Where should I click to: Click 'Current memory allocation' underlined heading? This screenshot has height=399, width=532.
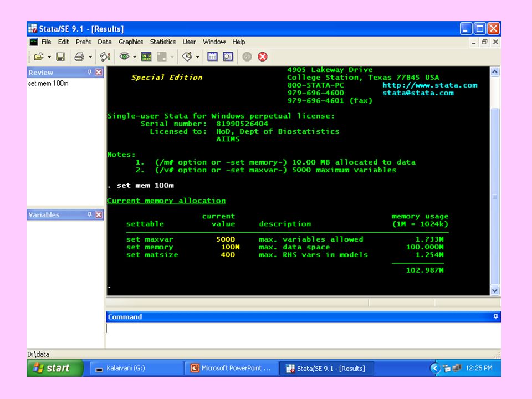166,201
